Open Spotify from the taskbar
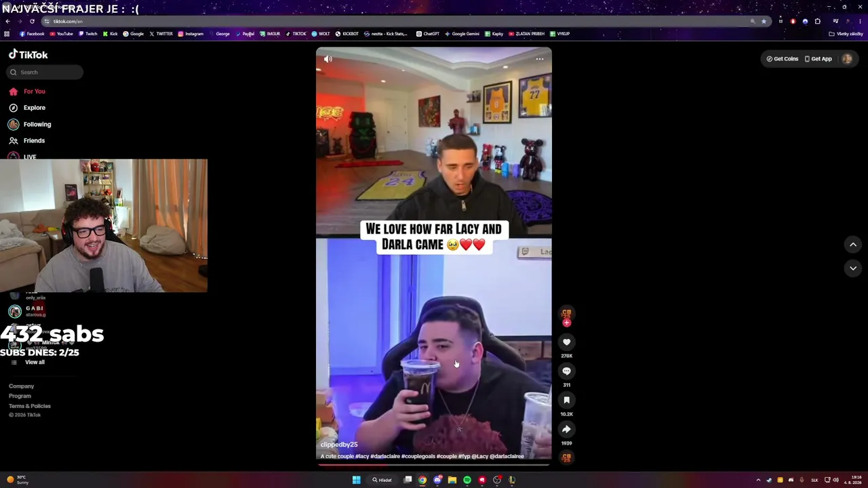 [x=467, y=480]
